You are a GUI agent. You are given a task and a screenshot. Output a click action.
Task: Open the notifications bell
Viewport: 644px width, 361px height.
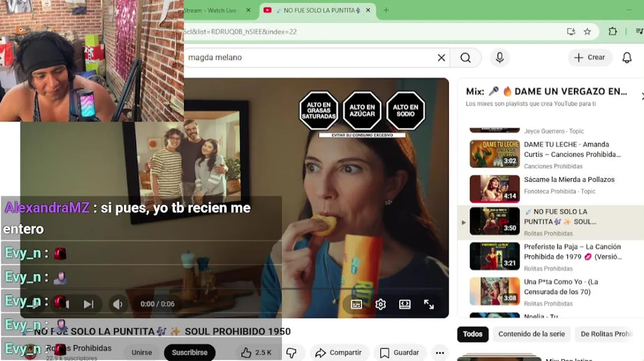tap(627, 58)
